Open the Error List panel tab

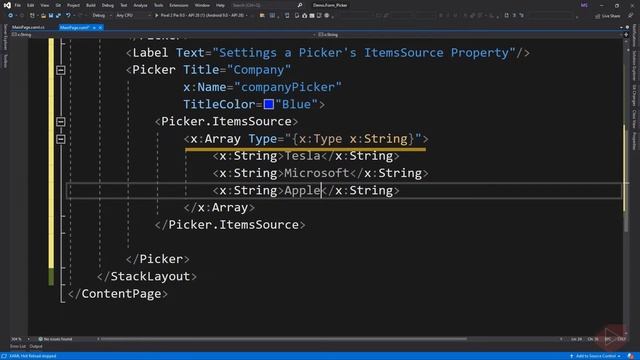tap(18, 347)
